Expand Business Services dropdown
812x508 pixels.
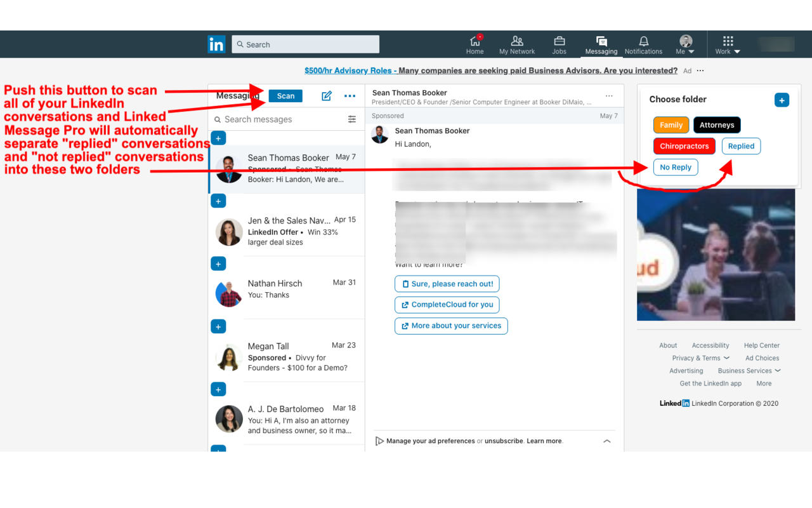pyautogui.click(x=749, y=371)
